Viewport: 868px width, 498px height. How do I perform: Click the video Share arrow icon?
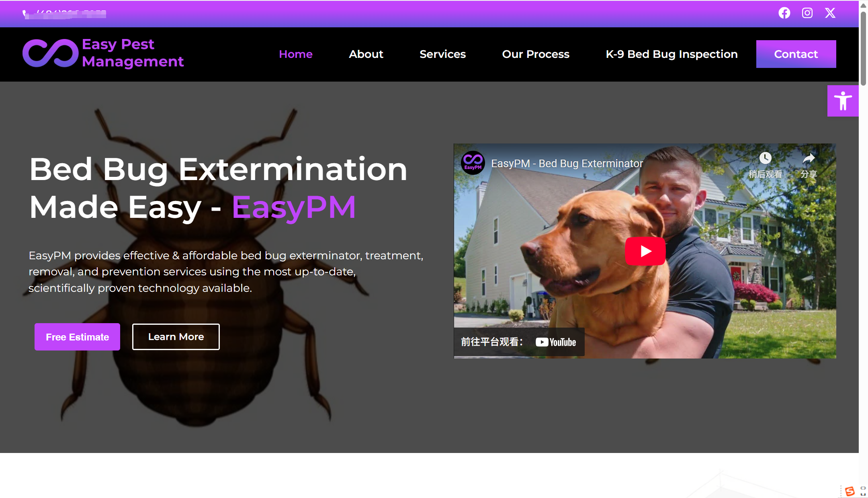pyautogui.click(x=809, y=158)
